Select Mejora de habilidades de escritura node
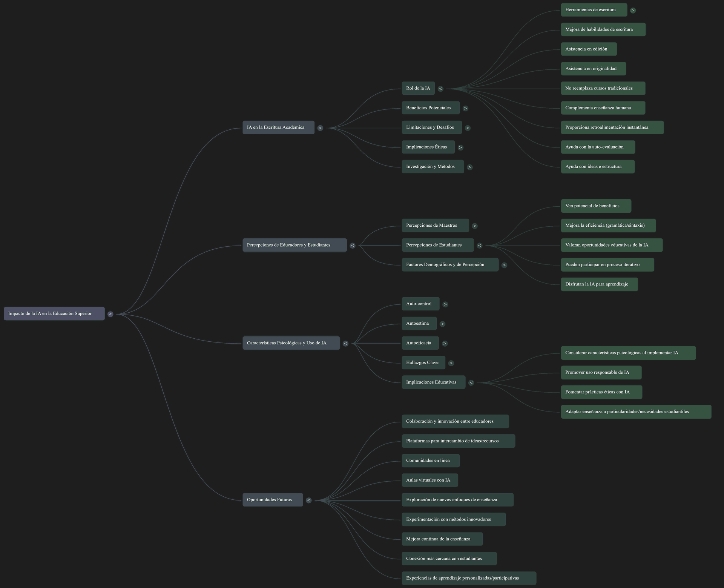The width and height of the screenshot is (724, 588). click(x=603, y=29)
